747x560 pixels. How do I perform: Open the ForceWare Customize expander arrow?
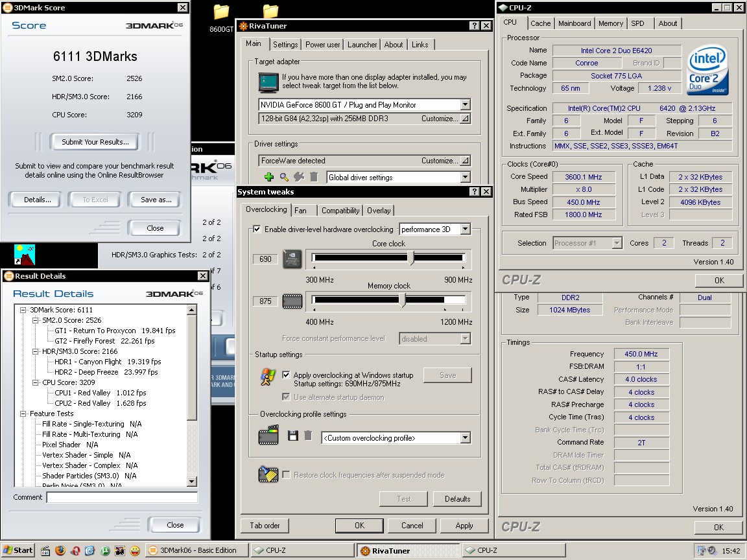(465, 161)
